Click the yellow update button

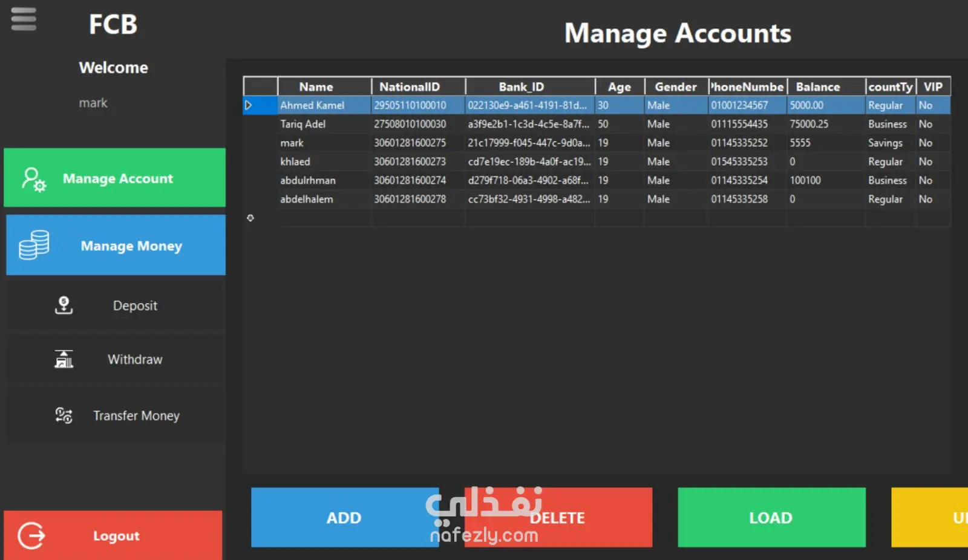tap(929, 518)
